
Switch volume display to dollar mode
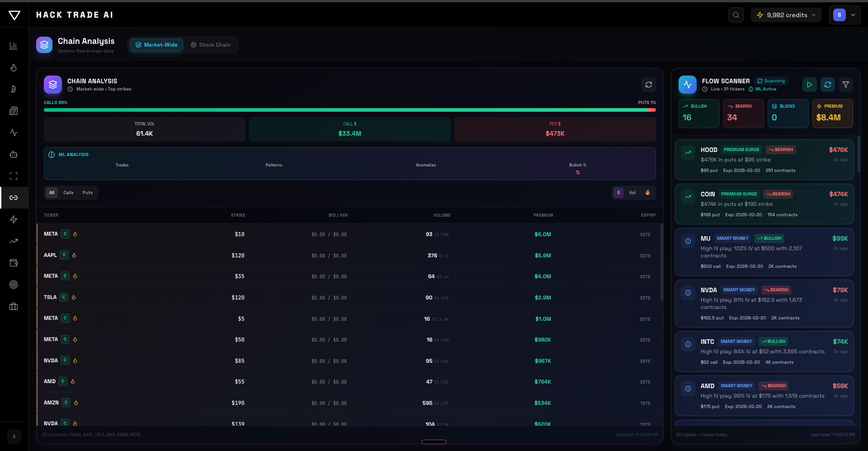point(618,192)
